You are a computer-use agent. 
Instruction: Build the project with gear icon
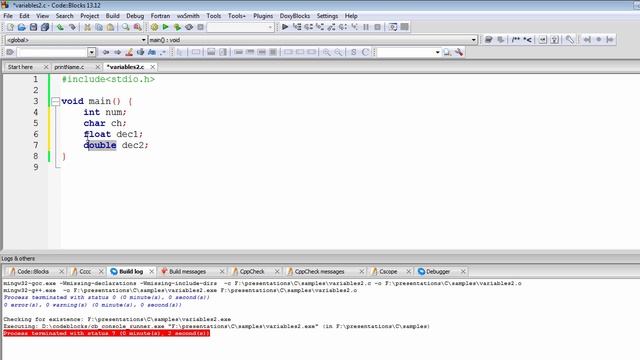point(154,27)
